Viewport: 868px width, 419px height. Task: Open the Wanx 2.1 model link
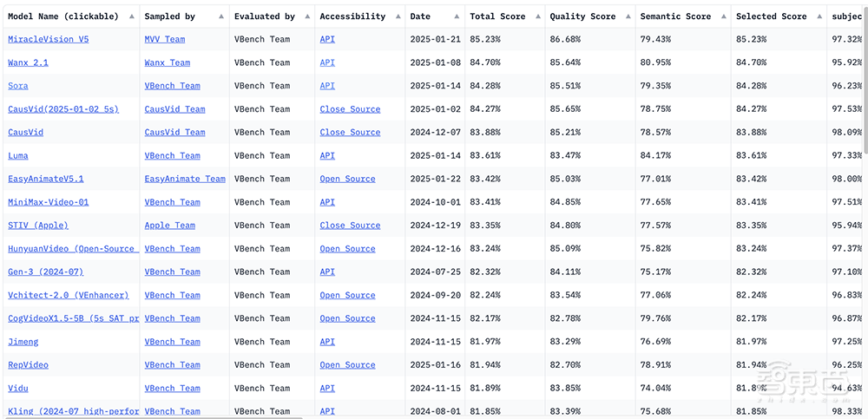pos(28,62)
